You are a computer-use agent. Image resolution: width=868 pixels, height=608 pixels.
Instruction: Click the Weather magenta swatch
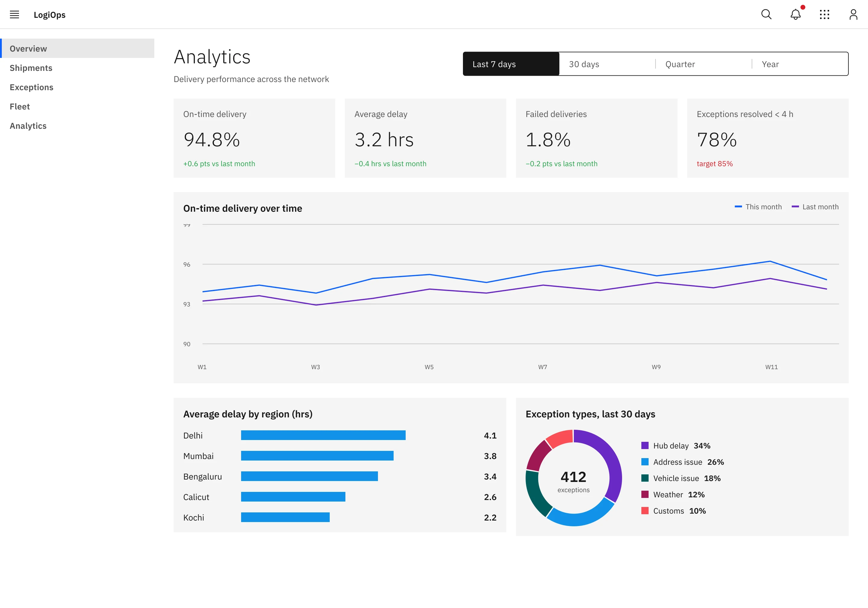(645, 494)
